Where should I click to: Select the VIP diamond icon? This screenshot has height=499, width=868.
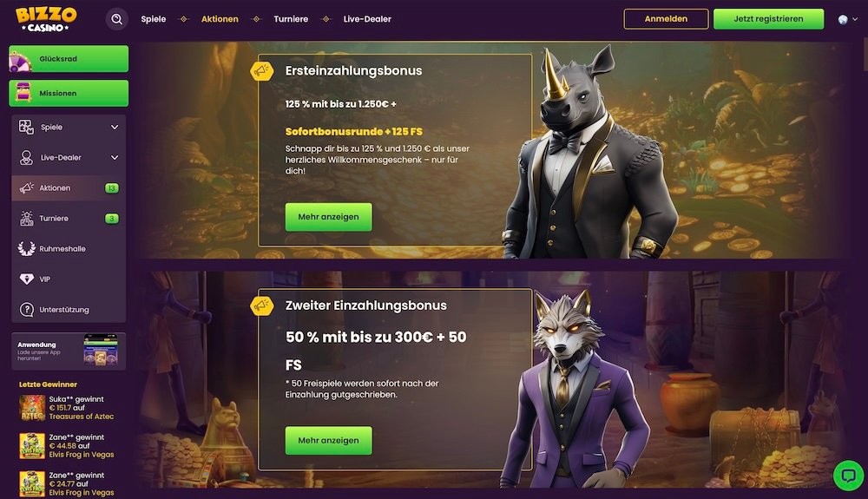pos(27,279)
